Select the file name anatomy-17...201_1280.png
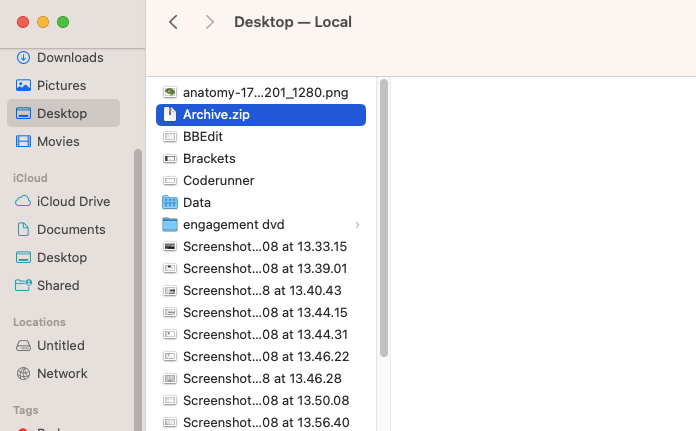Screen dimensions: 696x431 [265, 92]
